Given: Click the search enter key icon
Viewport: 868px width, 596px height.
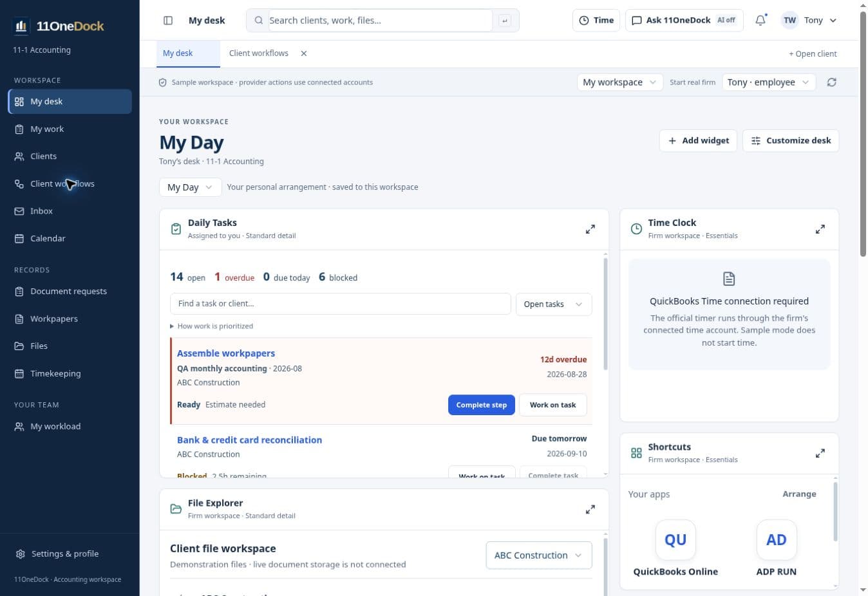Looking at the screenshot, I should point(505,21).
